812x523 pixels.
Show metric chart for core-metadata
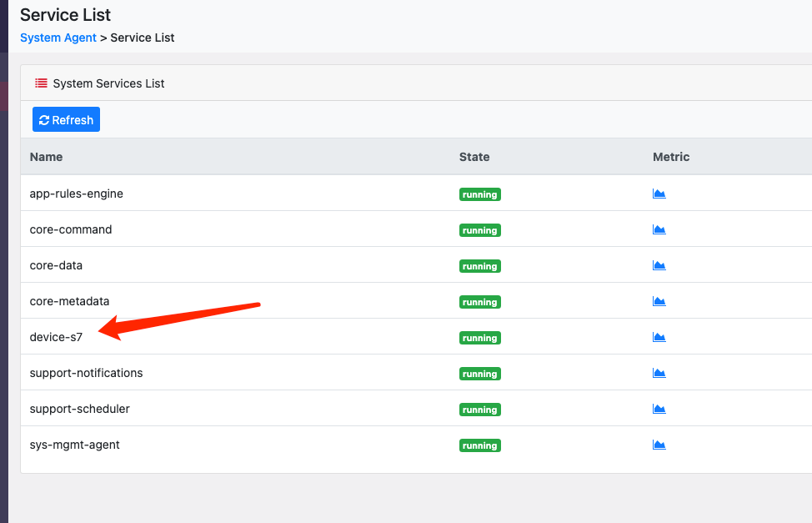659,301
